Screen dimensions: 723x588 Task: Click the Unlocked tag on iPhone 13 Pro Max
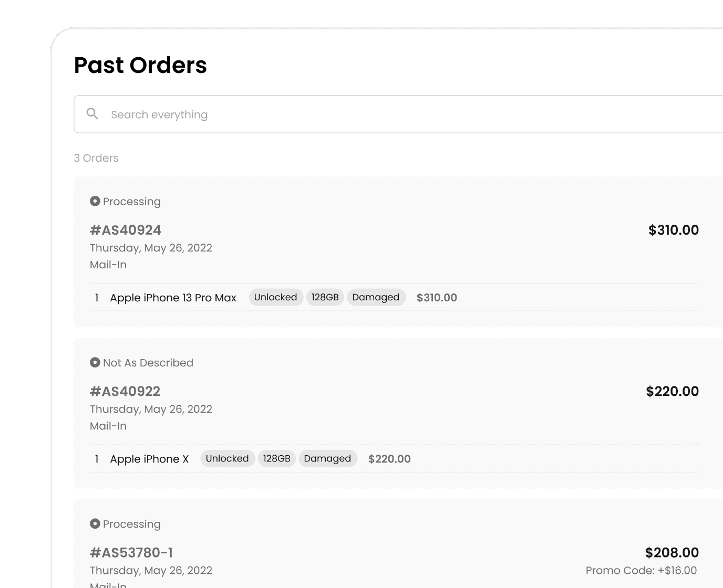(276, 297)
